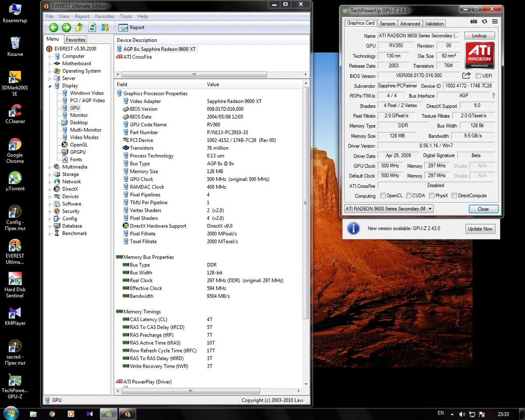Open the 3DMark2001 SE desktop icon

pos(15,83)
